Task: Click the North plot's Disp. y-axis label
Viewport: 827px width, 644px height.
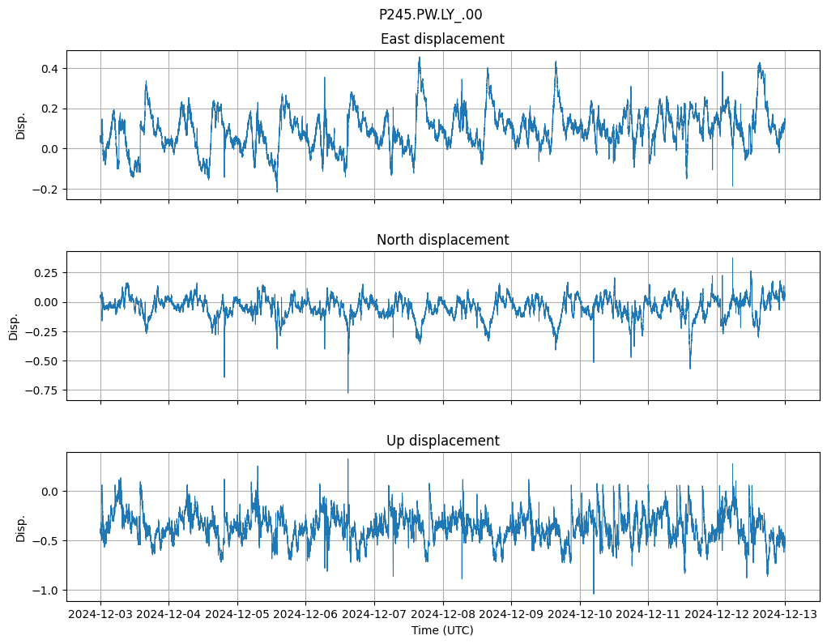Action: coord(15,326)
